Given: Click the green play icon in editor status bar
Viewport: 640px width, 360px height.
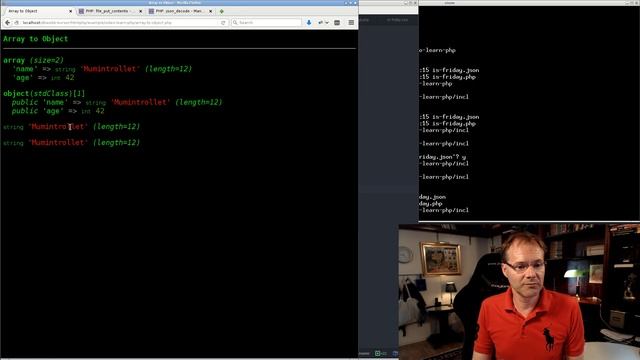Looking at the screenshot, I should [x=378, y=353].
